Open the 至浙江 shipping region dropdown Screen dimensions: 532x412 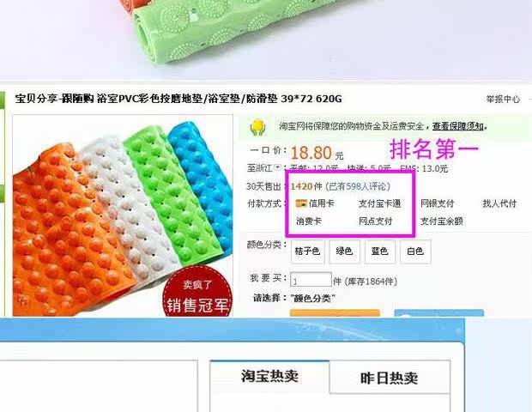[278, 167]
